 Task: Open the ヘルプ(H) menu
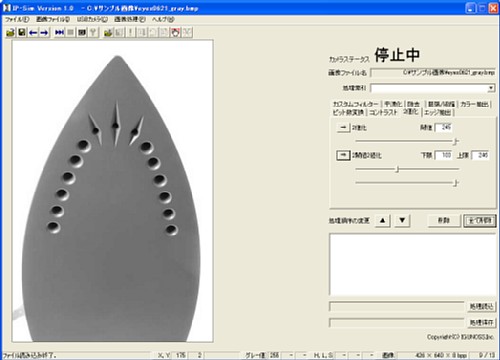[163, 19]
